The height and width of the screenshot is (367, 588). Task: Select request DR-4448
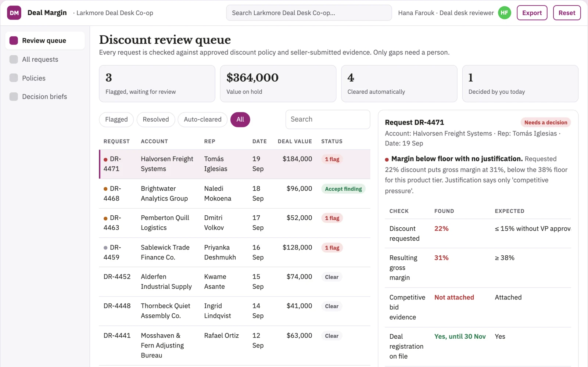(x=234, y=311)
